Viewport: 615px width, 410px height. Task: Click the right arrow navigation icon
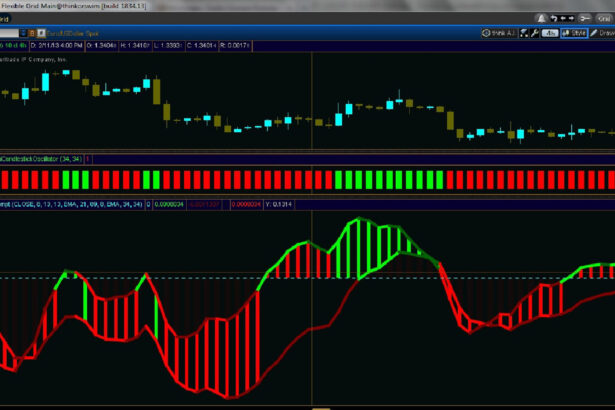pyautogui.click(x=571, y=18)
